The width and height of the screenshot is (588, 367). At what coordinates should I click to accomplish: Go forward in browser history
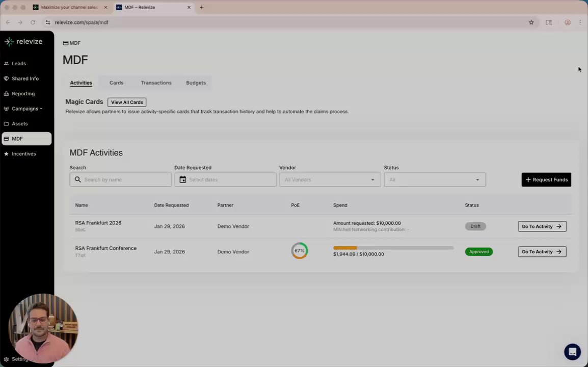tap(20, 22)
